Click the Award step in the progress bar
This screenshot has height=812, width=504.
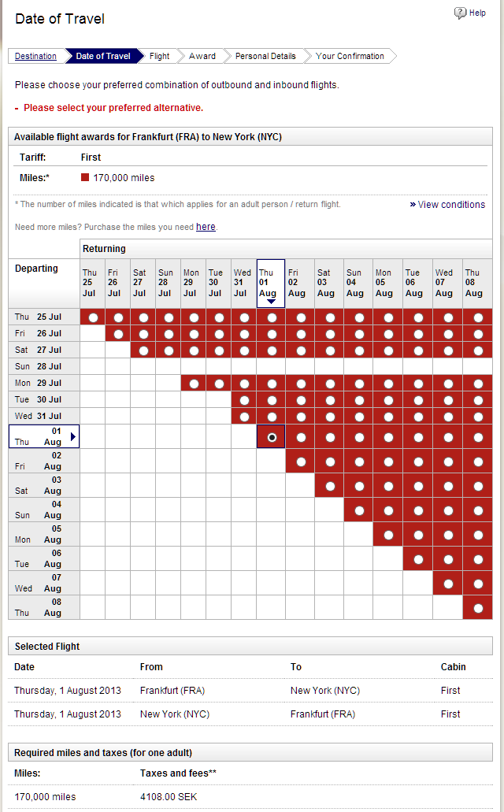pos(202,56)
